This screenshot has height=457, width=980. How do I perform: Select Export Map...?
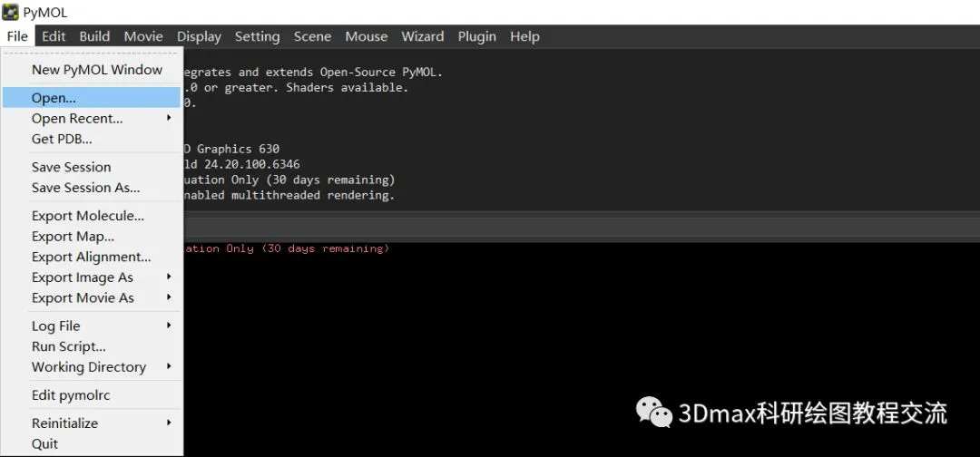(x=92, y=236)
